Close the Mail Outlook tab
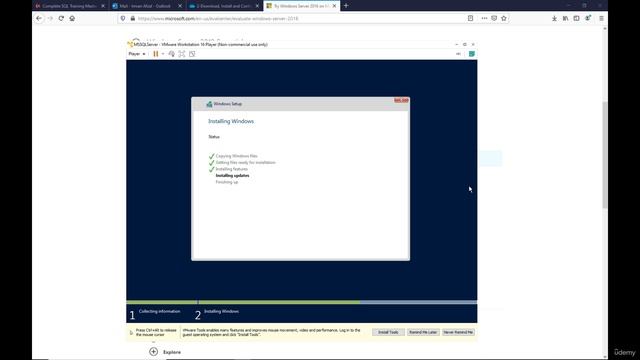640x360 pixels. coord(180,6)
